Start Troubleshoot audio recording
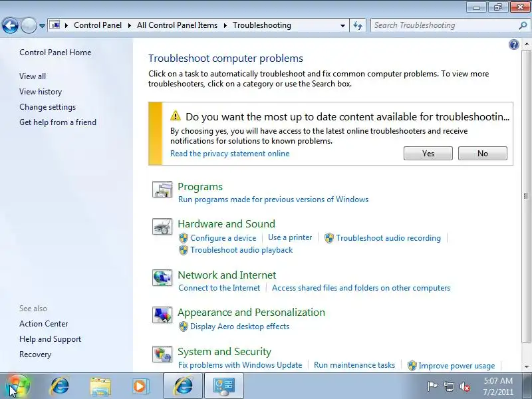 coord(388,238)
